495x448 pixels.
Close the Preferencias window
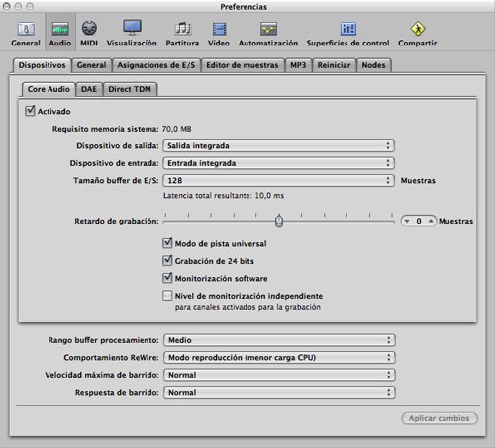pos(6,6)
